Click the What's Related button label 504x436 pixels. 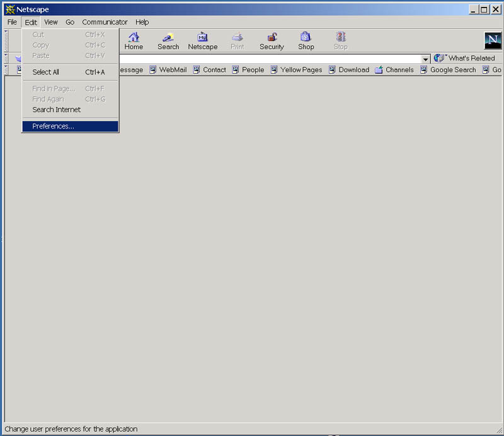coord(471,58)
